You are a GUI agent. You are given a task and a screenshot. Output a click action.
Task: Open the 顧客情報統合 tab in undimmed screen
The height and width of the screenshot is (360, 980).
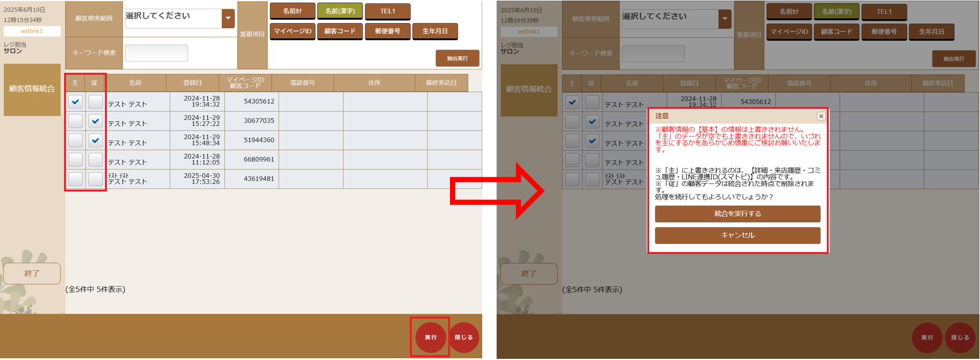click(32, 89)
